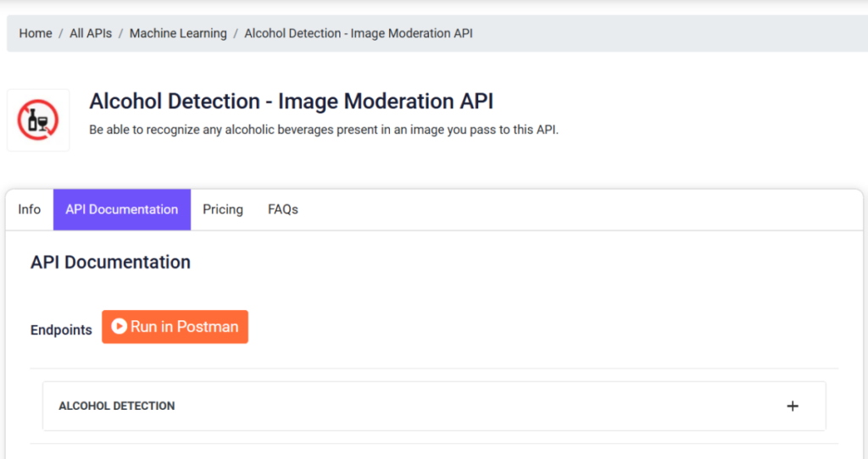
Task: Click the API Documentation section heading
Action: click(110, 263)
